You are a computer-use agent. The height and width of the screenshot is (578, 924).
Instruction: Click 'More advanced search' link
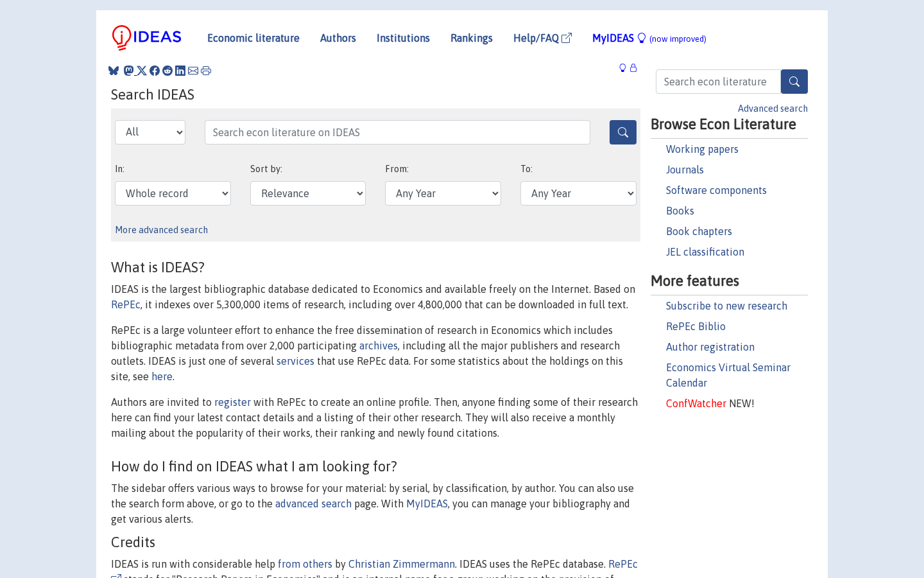click(x=162, y=230)
